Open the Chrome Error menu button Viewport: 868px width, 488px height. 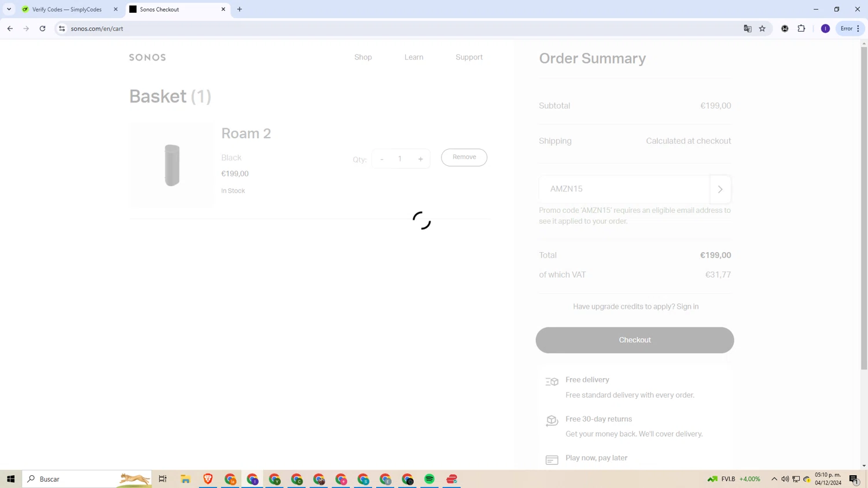pyautogui.click(x=850, y=28)
